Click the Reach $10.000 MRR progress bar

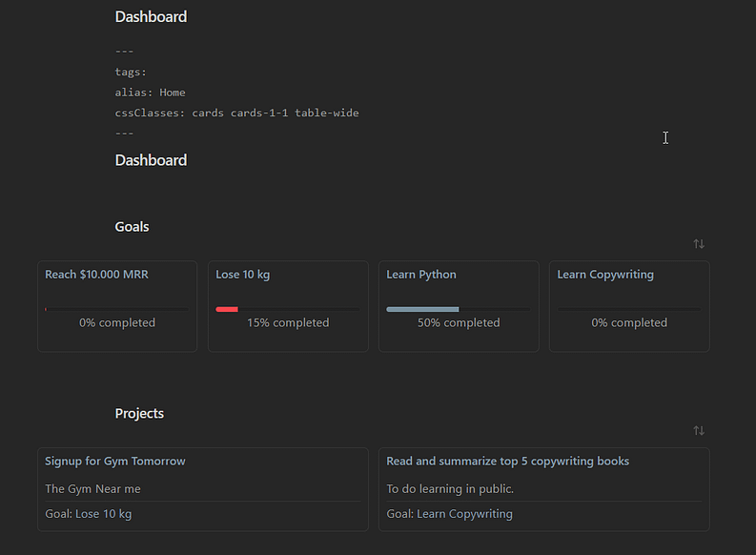click(116, 309)
